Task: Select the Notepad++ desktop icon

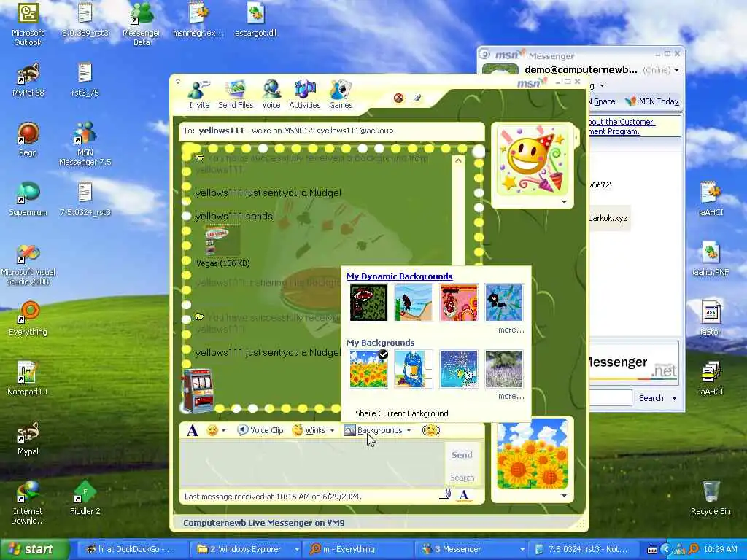Action: (x=28, y=378)
